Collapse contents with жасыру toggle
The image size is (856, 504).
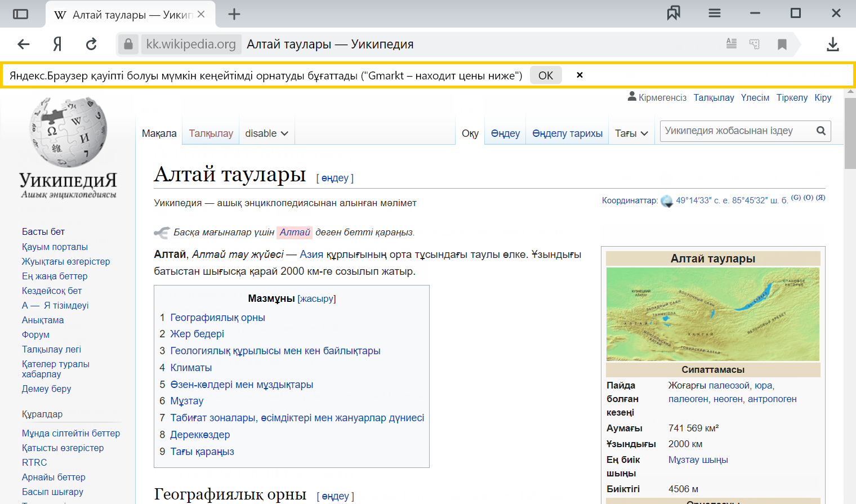coord(316,298)
